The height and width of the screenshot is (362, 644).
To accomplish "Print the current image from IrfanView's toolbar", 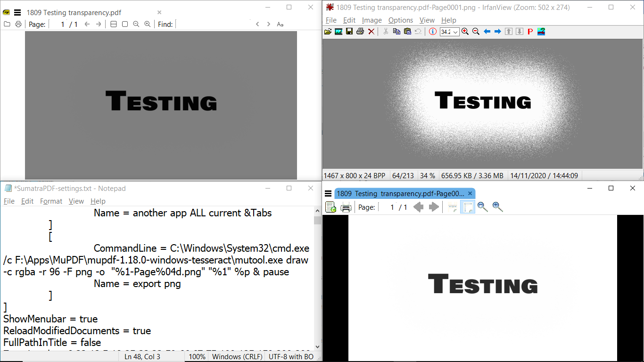I will pos(360,32).
